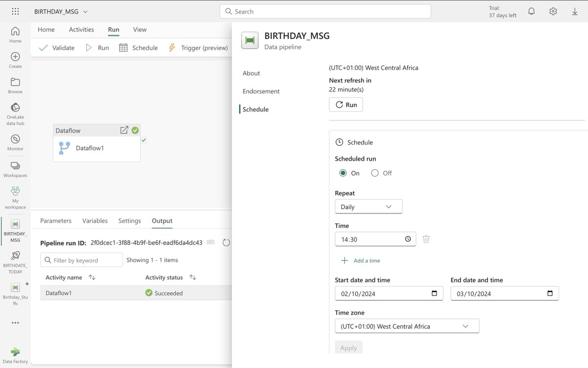Image resolution: width=588 pixels, height=368 pixels.
Task: Open the Parameters tab
Action: click(56, 221)
